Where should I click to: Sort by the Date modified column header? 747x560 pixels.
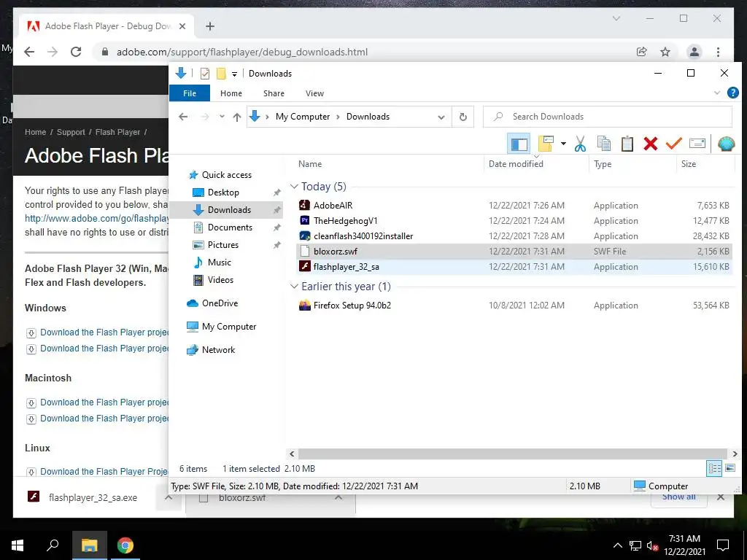coord(516,164)
